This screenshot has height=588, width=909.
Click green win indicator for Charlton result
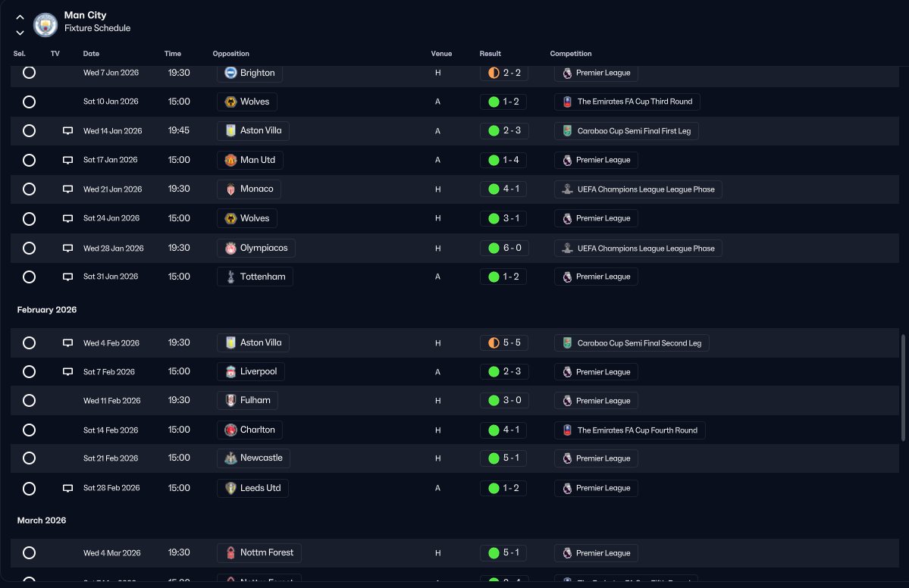pos(494,430)
